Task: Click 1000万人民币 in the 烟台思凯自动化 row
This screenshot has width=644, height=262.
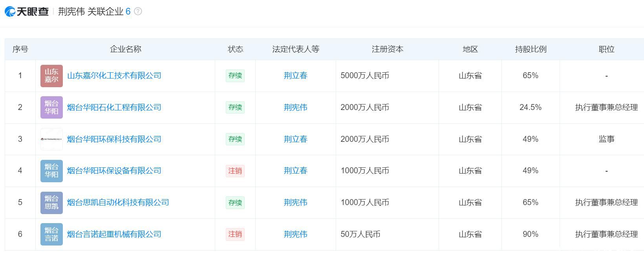Action: click(x=365, y=203)
